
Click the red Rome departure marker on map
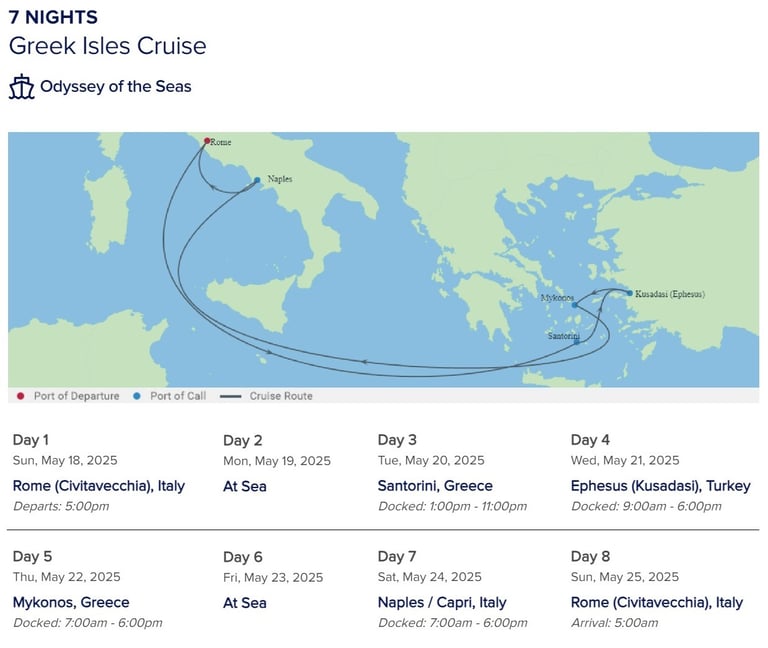[x=207, y=141]
